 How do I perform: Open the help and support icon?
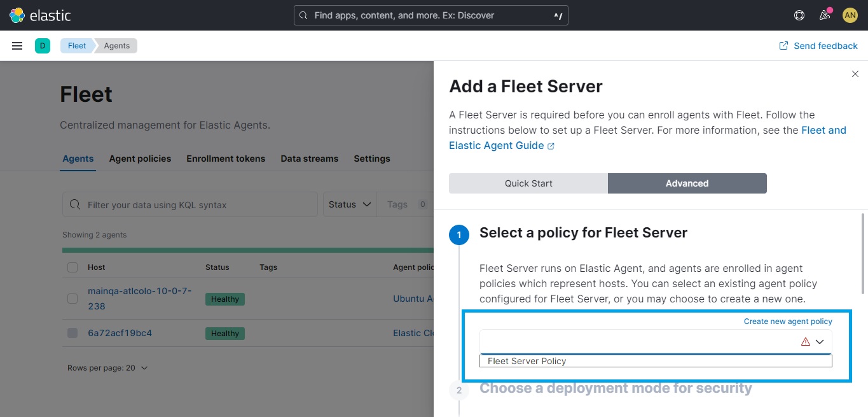[x=799, y=15]
